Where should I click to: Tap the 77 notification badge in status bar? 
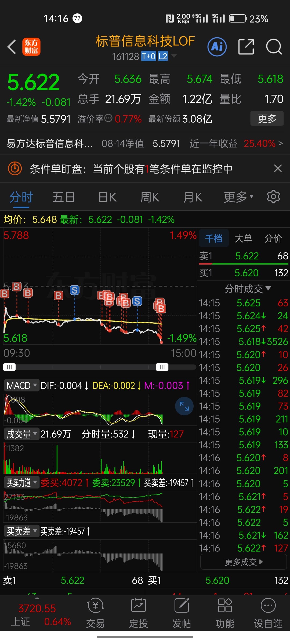coord(77,18)
